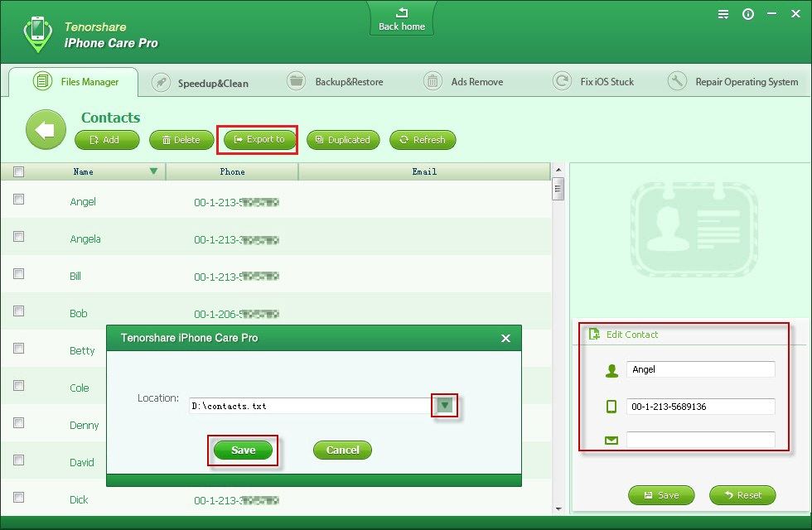This screenshot has height=530, width=812.
Task: Toggle the select-all checkbox in header
Action: [x=18, y=172]
